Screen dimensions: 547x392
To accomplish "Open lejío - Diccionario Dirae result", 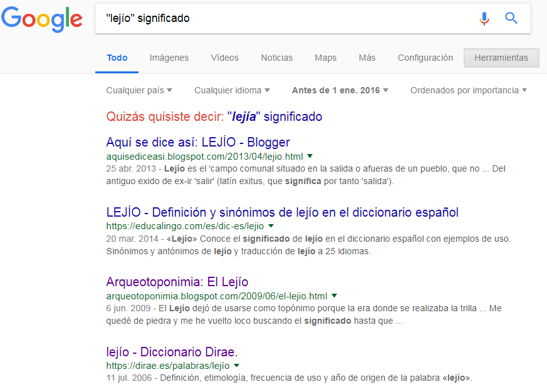I will click(x=172, y=352).
